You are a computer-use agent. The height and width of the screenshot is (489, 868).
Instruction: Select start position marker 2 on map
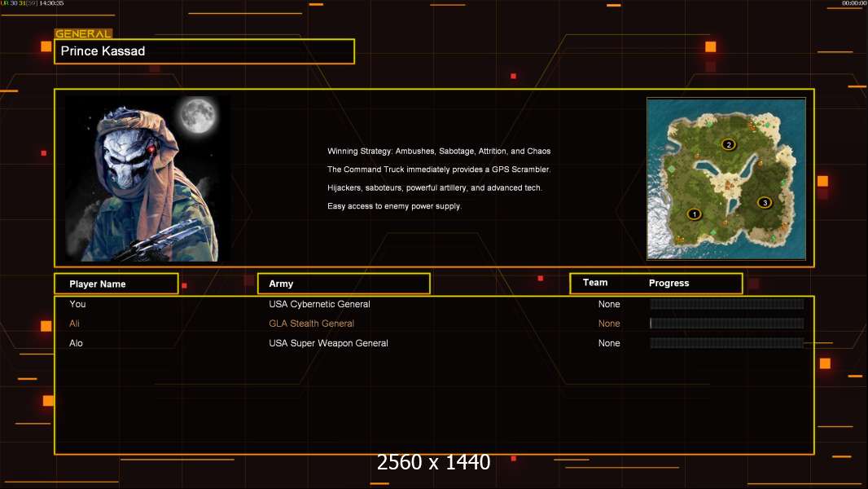click(x=729, y=144)
